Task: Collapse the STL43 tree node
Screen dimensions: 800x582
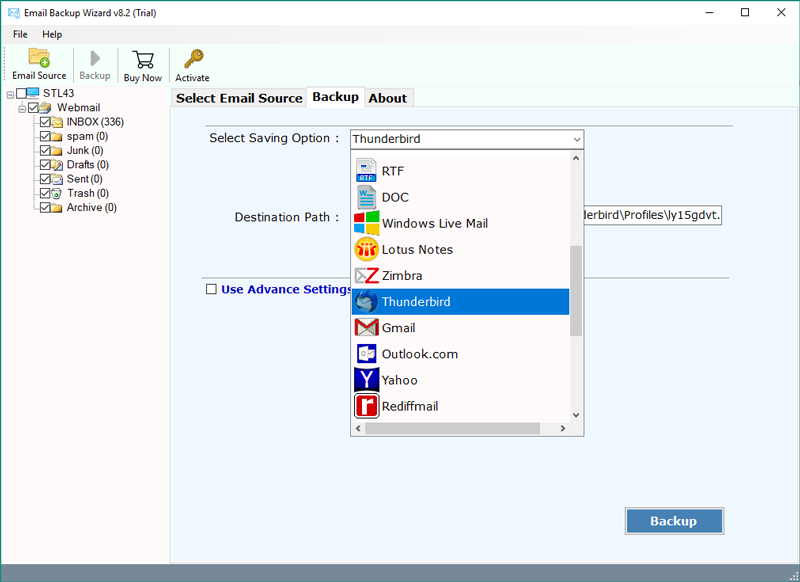Action: pos(10,95)
